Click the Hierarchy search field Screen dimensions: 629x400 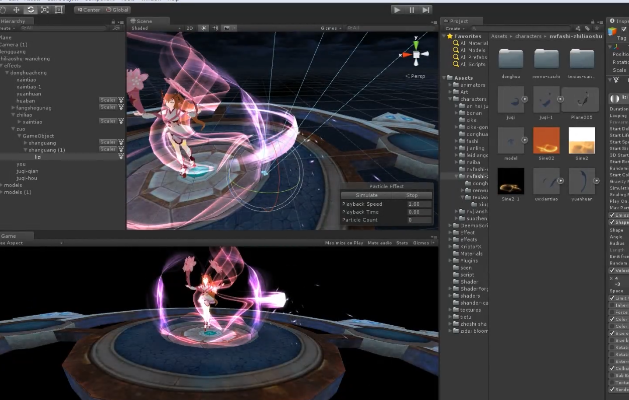click(64, 28)
